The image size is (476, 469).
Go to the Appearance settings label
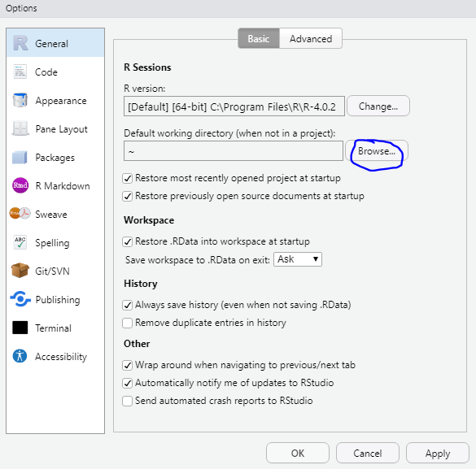click(61, 101)
